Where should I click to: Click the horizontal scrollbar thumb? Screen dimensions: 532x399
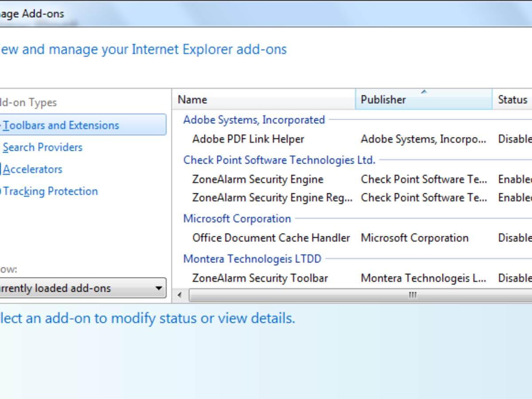pyautogui.click(x=412, y=295)
